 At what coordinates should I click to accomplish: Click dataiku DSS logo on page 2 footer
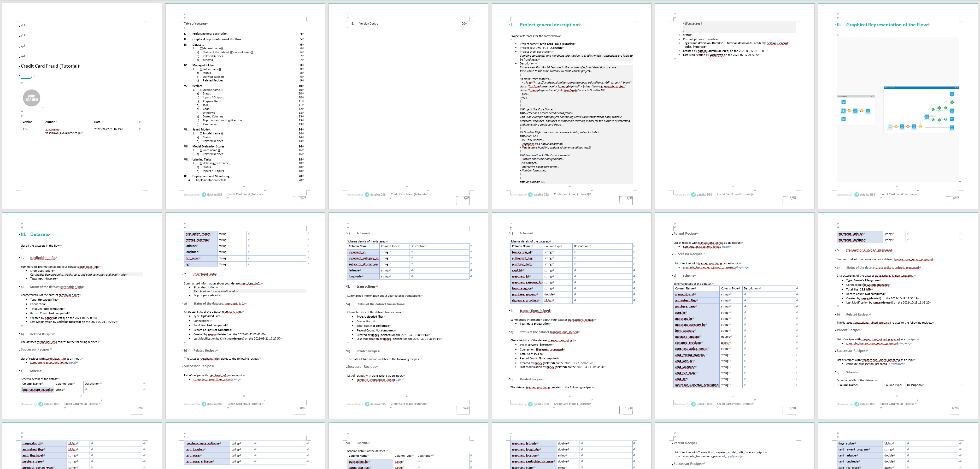point(212,194)
